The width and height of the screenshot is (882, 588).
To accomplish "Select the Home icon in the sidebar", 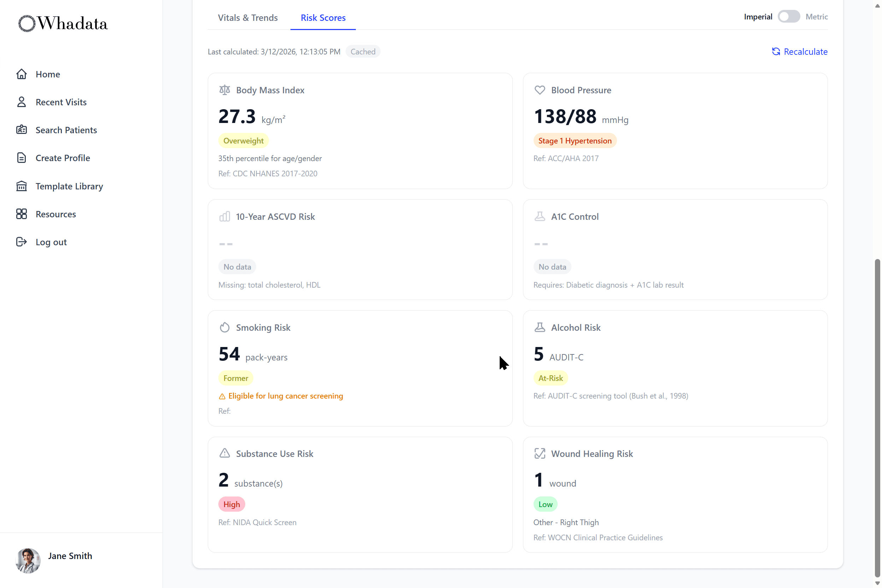I will coord(21,74).
